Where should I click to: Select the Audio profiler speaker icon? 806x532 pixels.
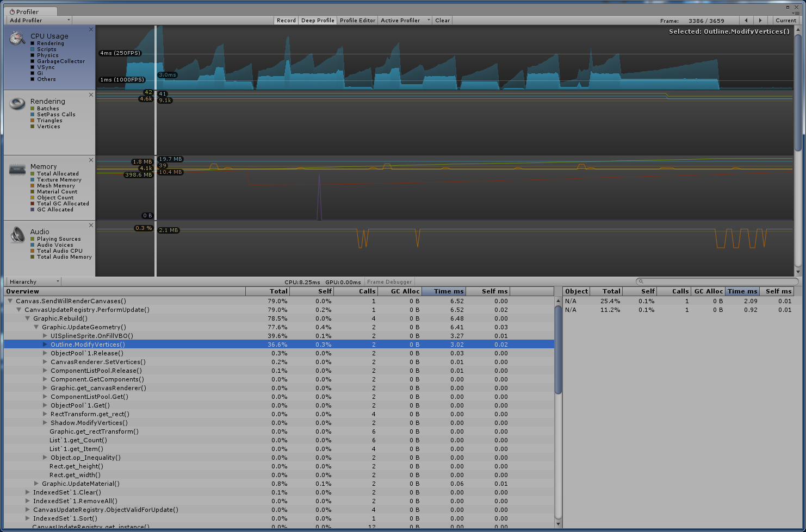point(16,235)
